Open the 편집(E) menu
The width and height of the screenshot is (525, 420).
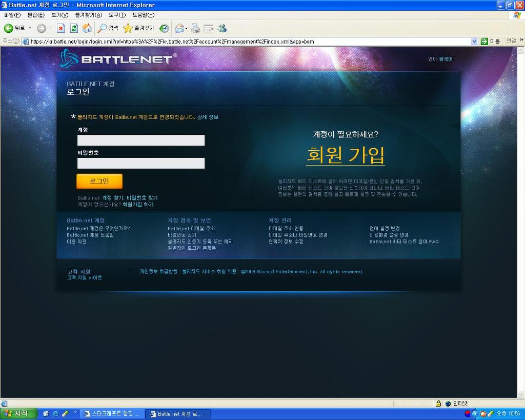point(36,15)
